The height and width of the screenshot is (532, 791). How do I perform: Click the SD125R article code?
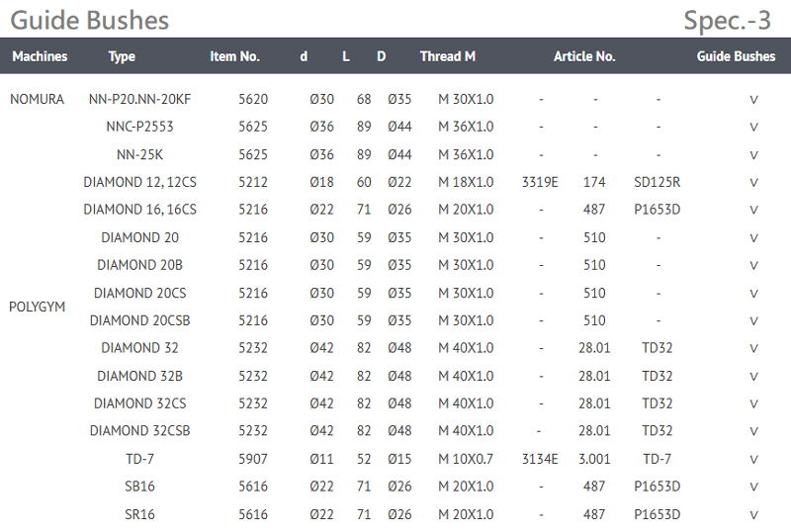658,182
